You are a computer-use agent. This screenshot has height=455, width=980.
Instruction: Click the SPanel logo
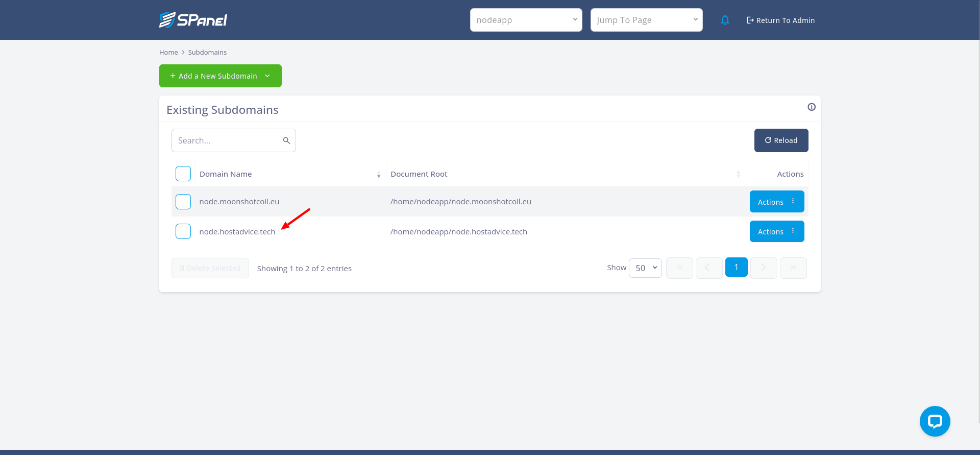coord(193,20)
